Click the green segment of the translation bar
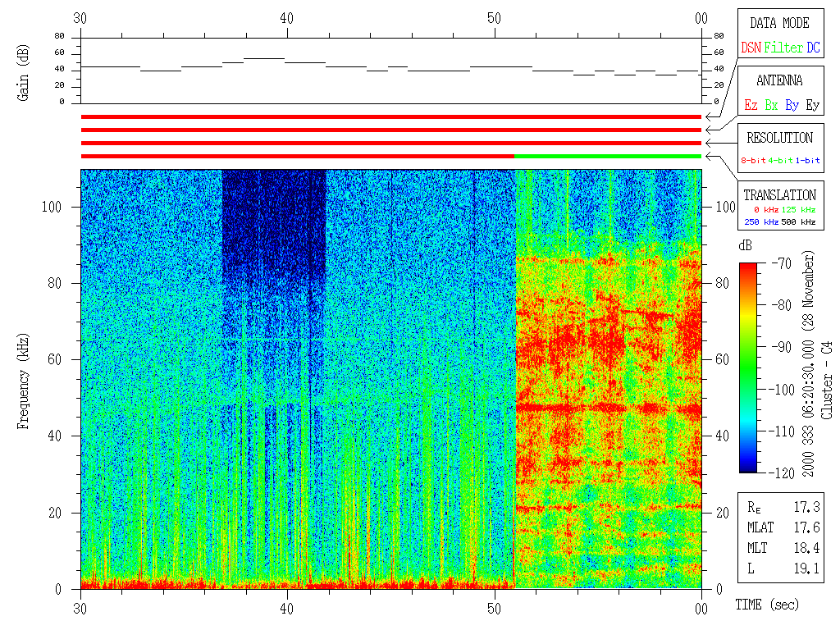This screenshot has width=840, height=630. click(607, 156)
